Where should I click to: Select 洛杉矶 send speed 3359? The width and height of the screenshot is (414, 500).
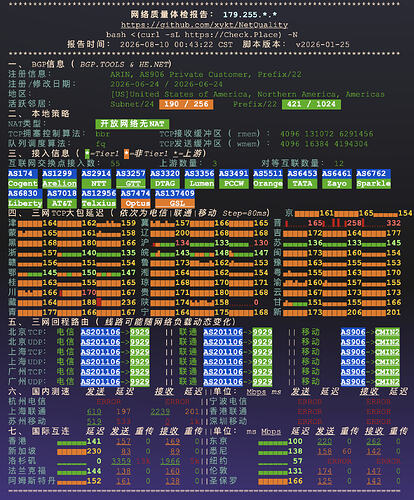point(121,461)
